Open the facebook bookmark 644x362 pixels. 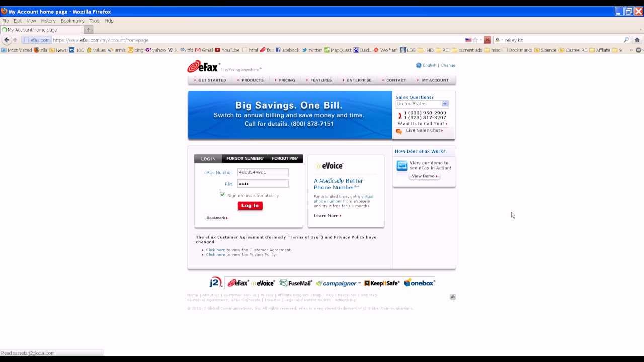point(287,50)
